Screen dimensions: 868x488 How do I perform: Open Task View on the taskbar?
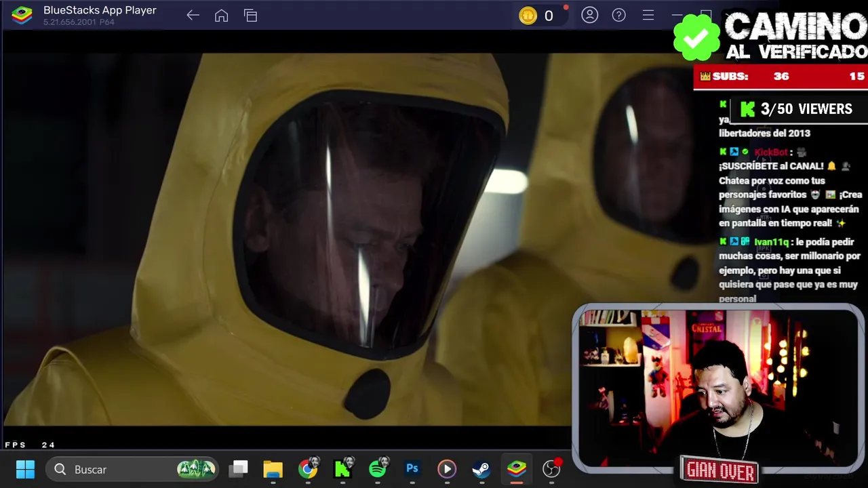pyautogui.click(x=239, y=469)
